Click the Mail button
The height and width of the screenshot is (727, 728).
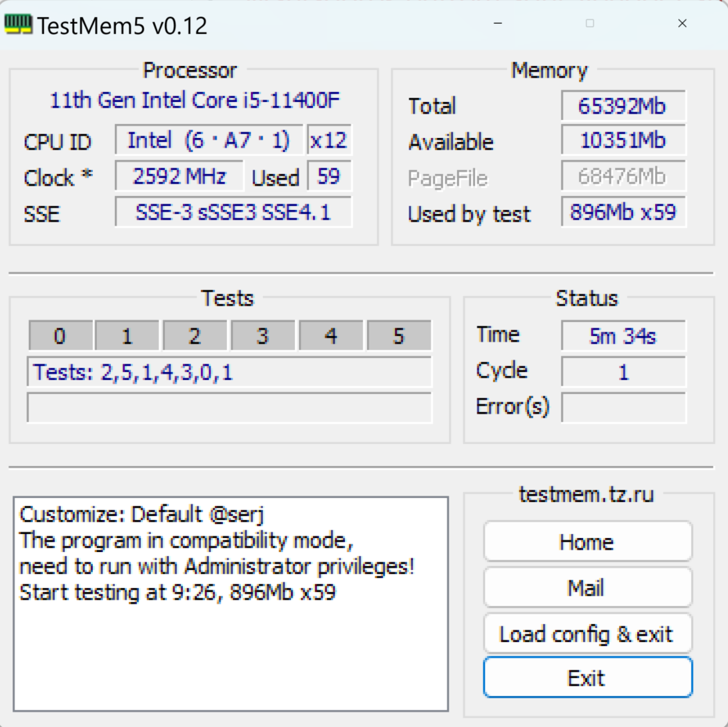(x=588, y=587)
